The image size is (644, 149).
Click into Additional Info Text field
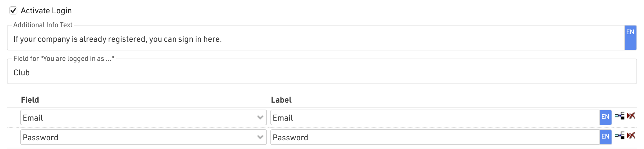click(290, 39)
